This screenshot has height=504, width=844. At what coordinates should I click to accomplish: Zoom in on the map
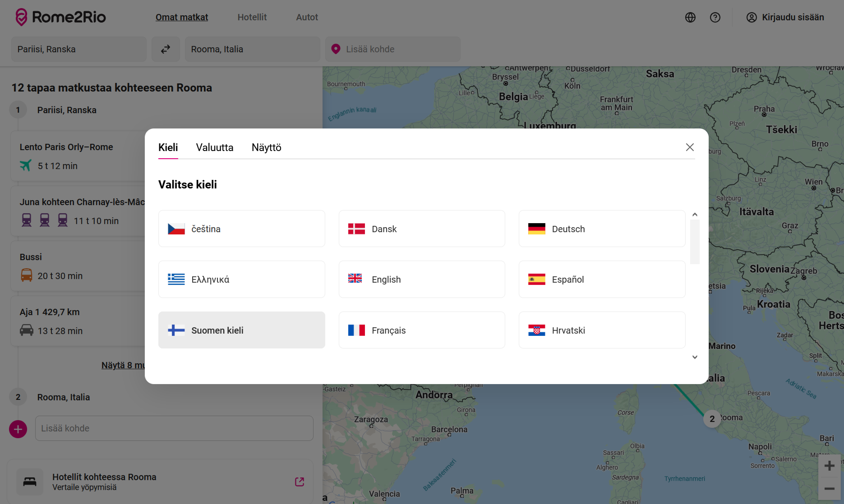coord(829,465)
